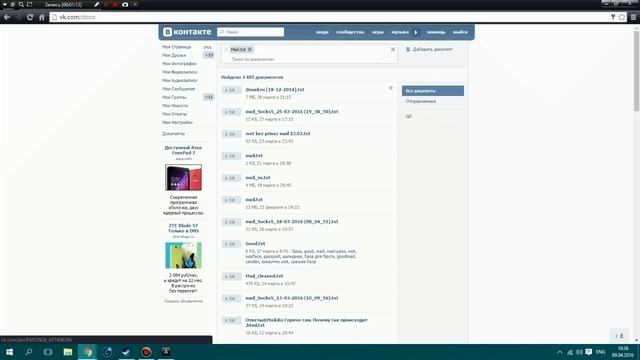Screen dimensions: 640x360
Task: Open Мои Друзья in the sidebar
Action: pyautogui.click(x=174, y=55)
